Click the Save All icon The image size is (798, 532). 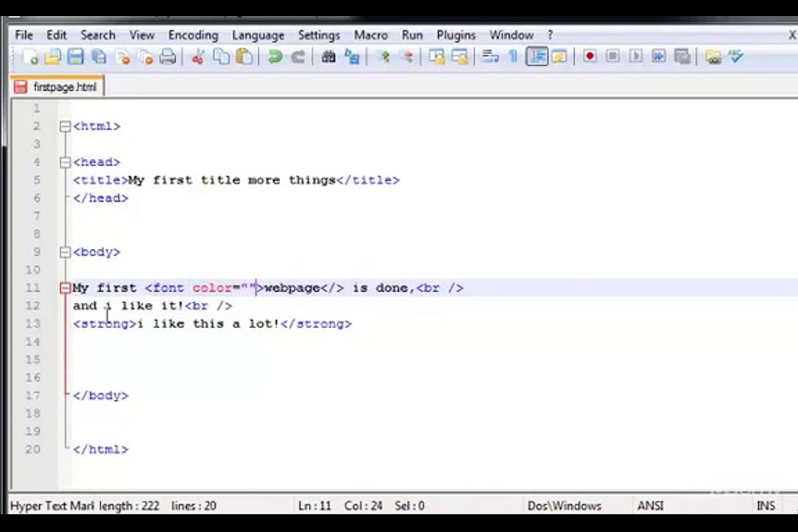99,56
